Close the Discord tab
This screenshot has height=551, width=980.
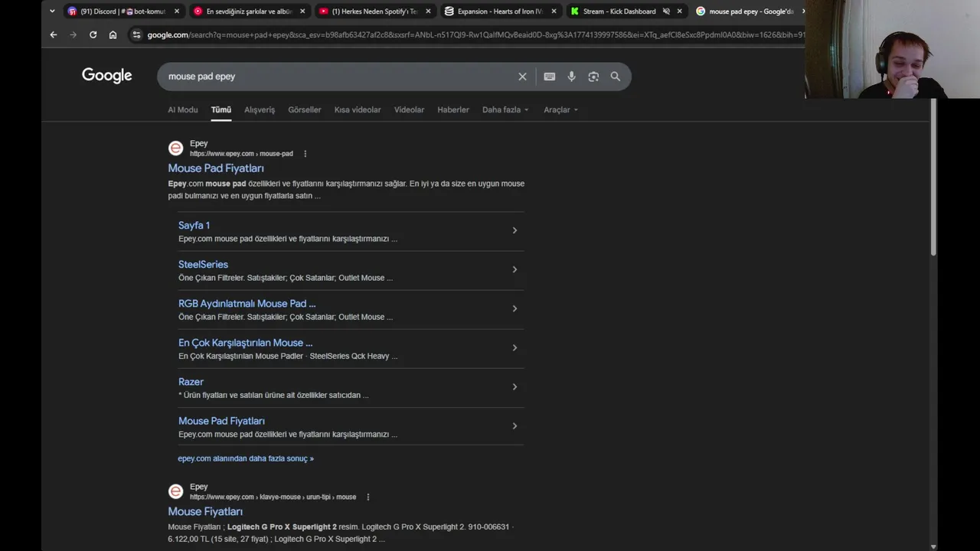tap(177, 11)
